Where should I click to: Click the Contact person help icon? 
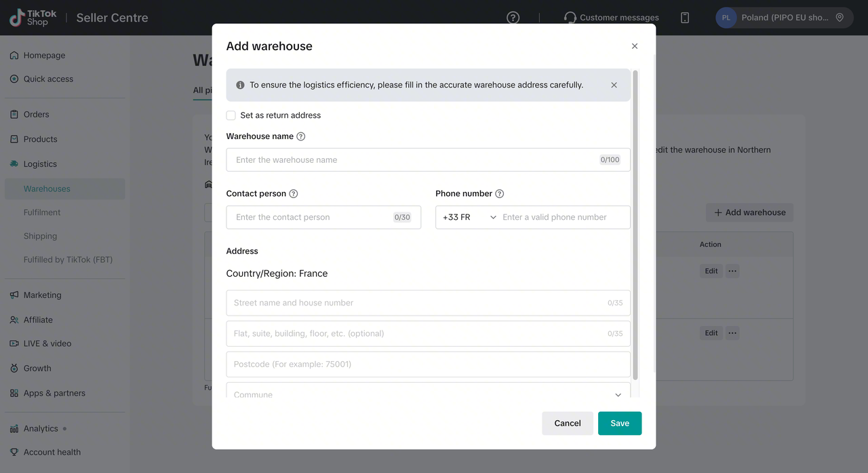(294, 193)
